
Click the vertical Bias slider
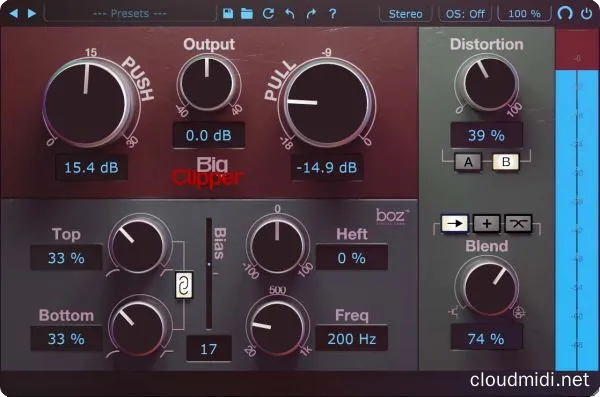209,273
